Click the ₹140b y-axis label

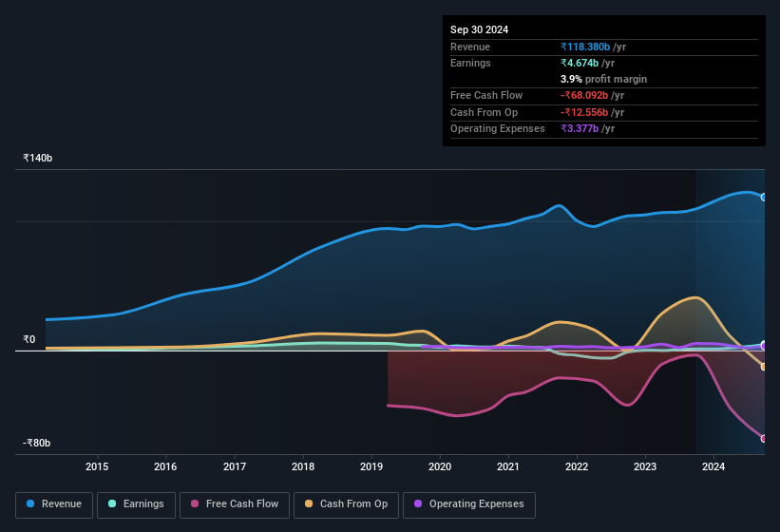(38, 158)
